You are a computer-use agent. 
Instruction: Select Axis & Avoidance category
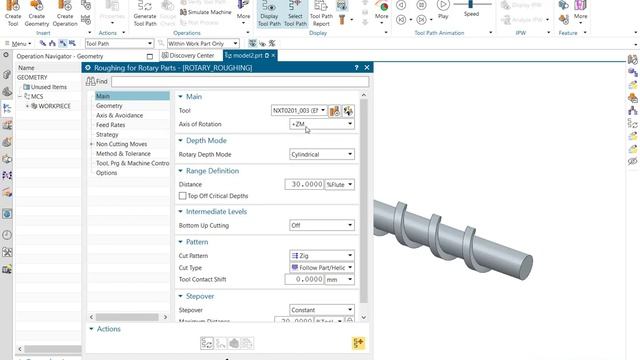[120, 116]
